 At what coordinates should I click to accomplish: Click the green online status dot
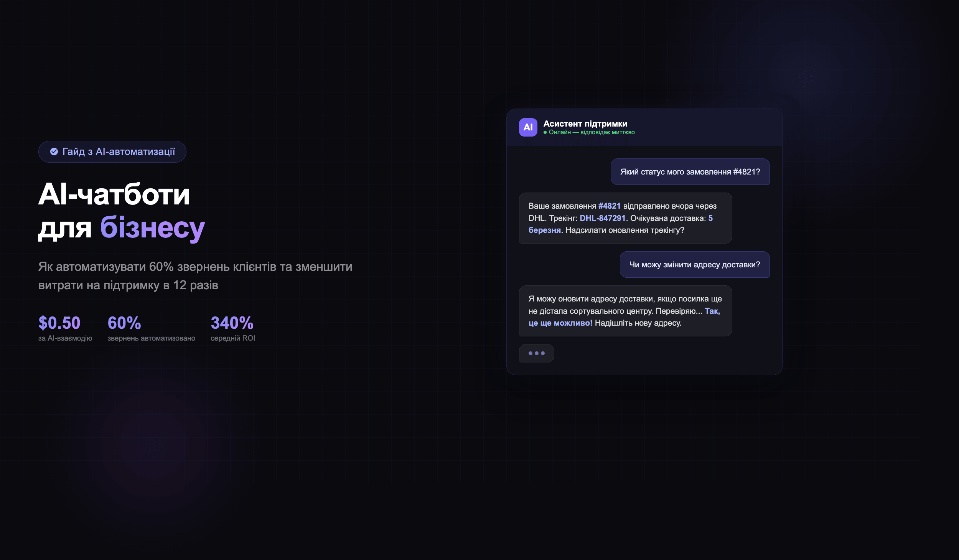click(545, 132)
